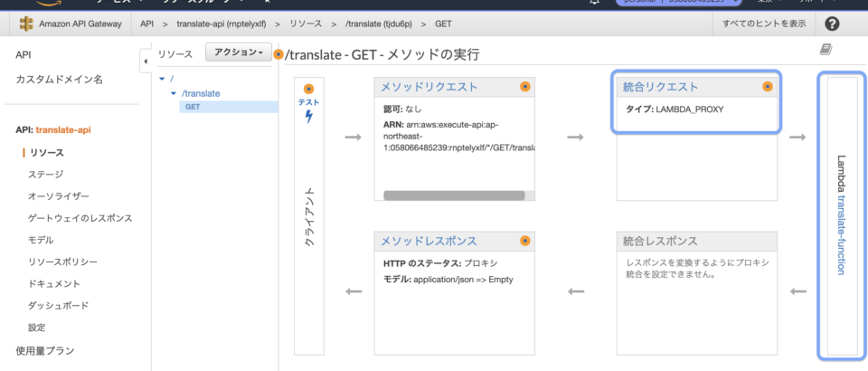Click the リソース panel header label

pyautogui.click(x=175, y=53)
